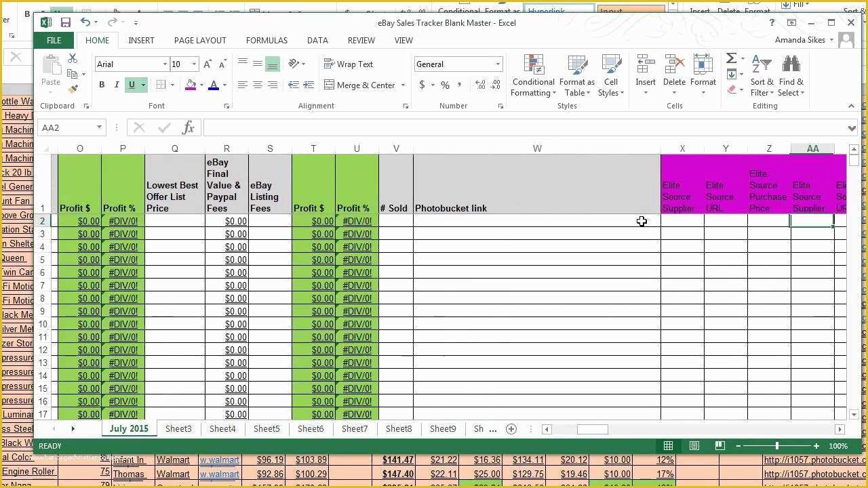The height and width of the screenshot is (488, 868).
Task: Open Find & Select binoculars
Action: pyautogui.click(x=791, y=76)
